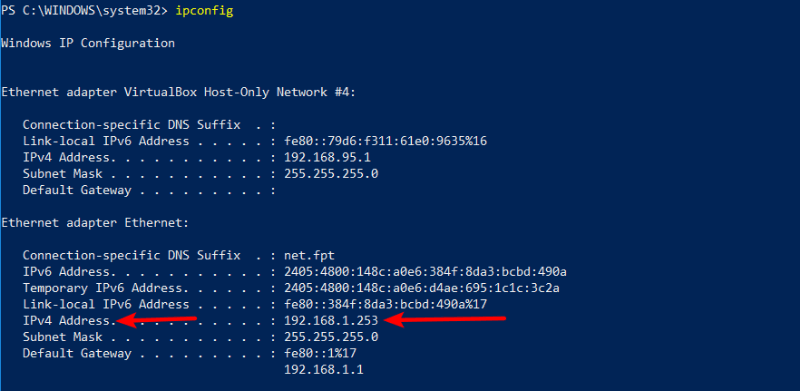The height and width of the screenshot is (391, 800).
Task: Click the 192.168.1.253 IPv4 address
Action: point(331,321)
